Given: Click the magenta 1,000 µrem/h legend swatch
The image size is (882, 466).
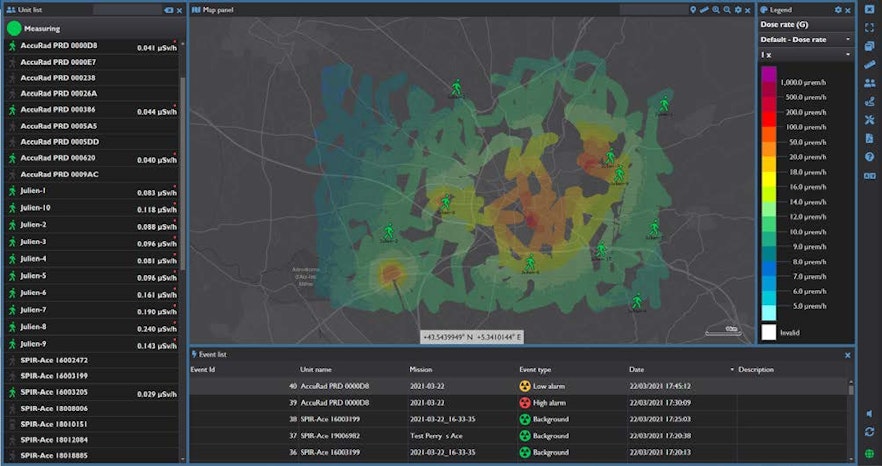Looking at the screenshot, I should click(768, 75).
